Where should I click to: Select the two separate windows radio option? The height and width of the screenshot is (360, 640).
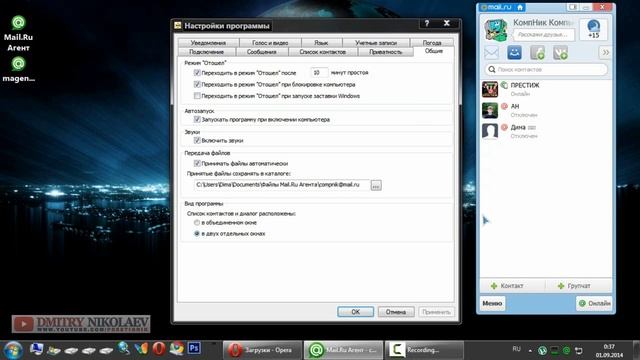point(197,234)
